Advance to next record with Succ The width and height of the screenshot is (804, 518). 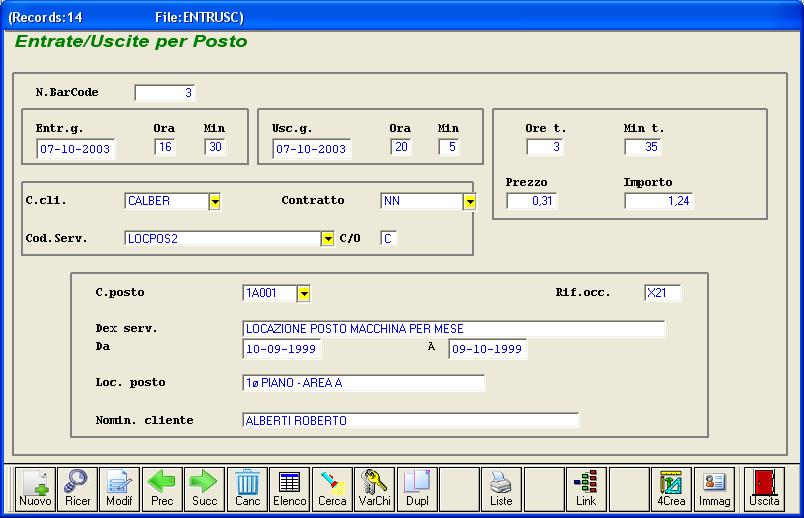(204, 488)
